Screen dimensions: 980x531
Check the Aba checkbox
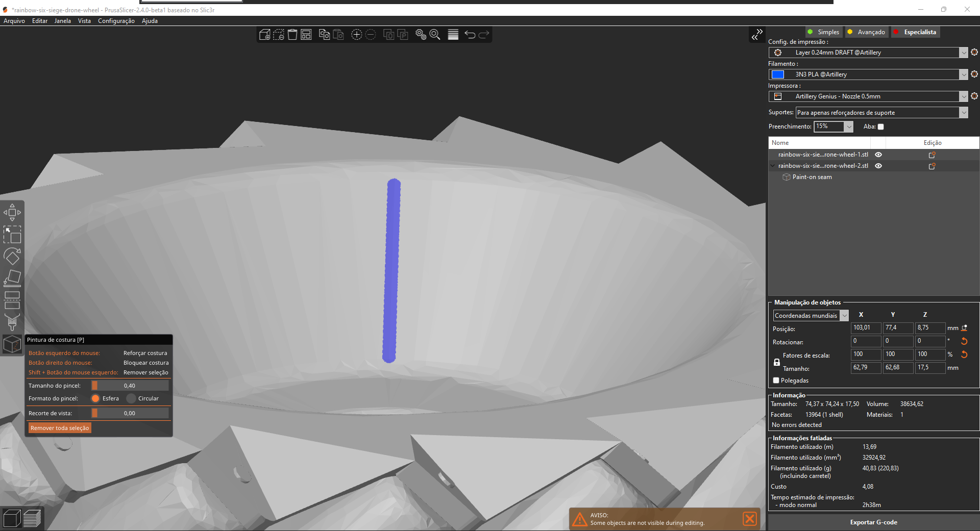[x=880, y=127]
